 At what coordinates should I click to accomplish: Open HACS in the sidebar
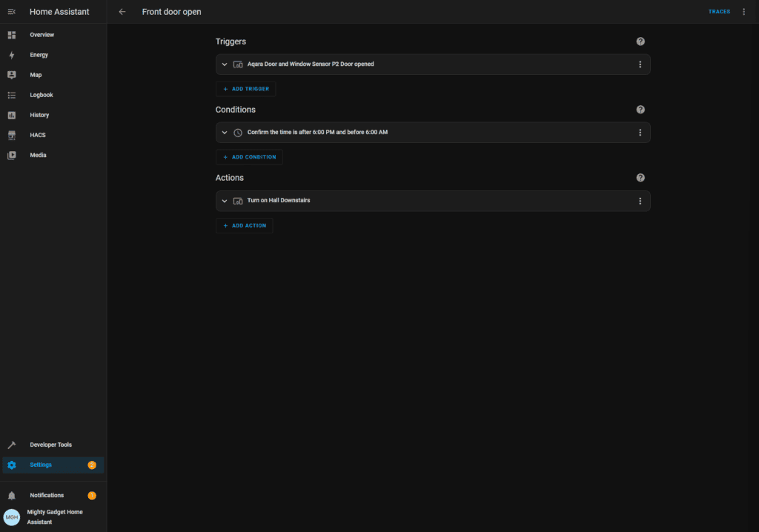[38, 135]
